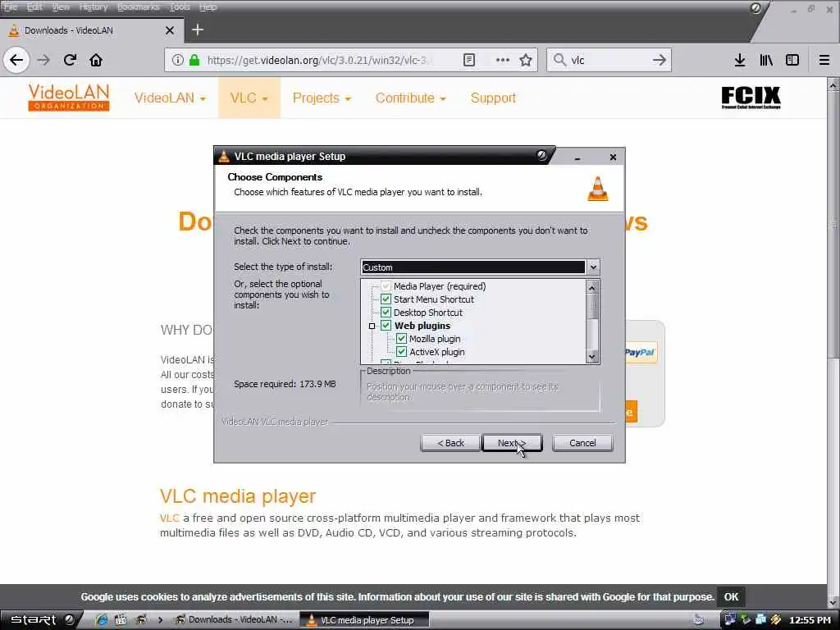
Task: Click the components list scrollbar thumb
Action: tap(592, 307)
